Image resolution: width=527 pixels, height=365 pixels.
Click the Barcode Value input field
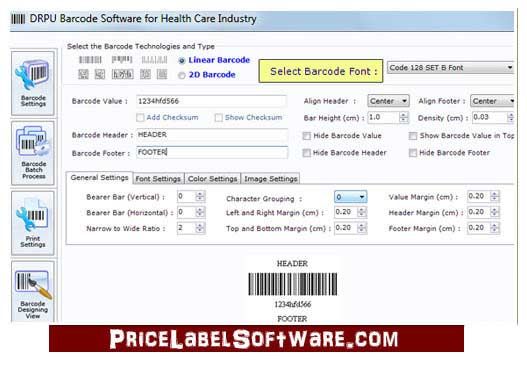point(212,101)
